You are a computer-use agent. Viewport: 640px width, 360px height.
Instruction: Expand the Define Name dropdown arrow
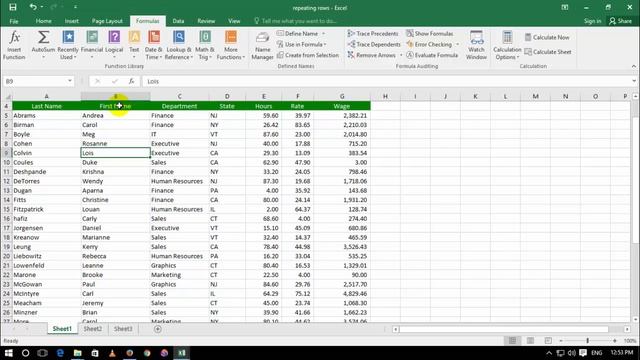click(324, 33)
